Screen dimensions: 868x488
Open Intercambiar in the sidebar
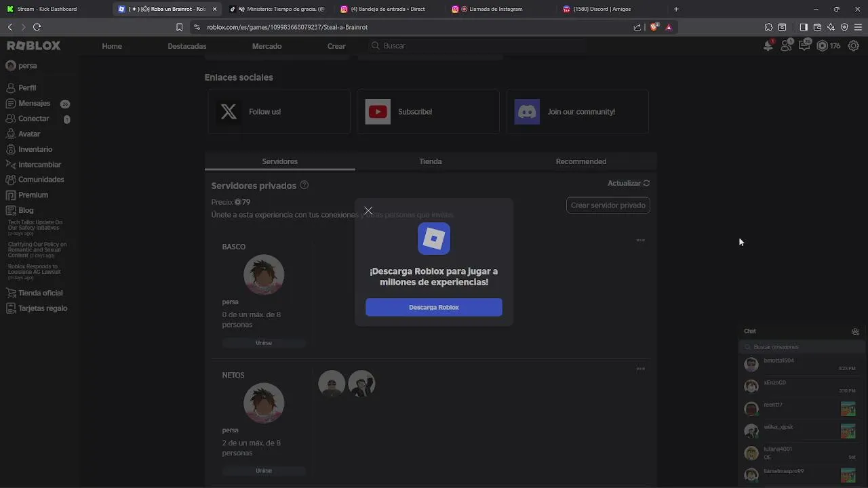[x=33, y=165]
